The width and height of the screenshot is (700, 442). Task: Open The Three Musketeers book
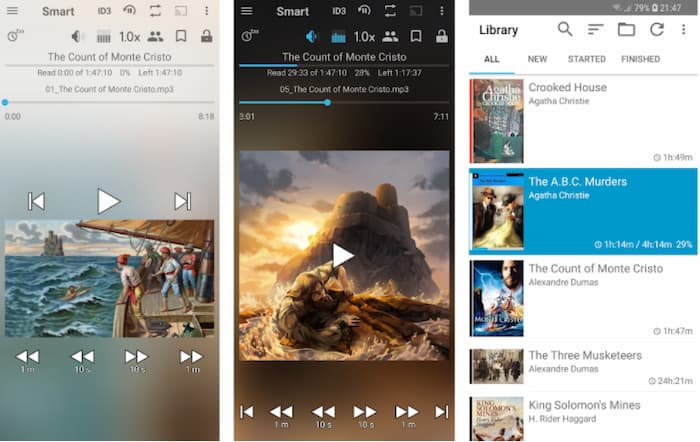pos(583,367)
